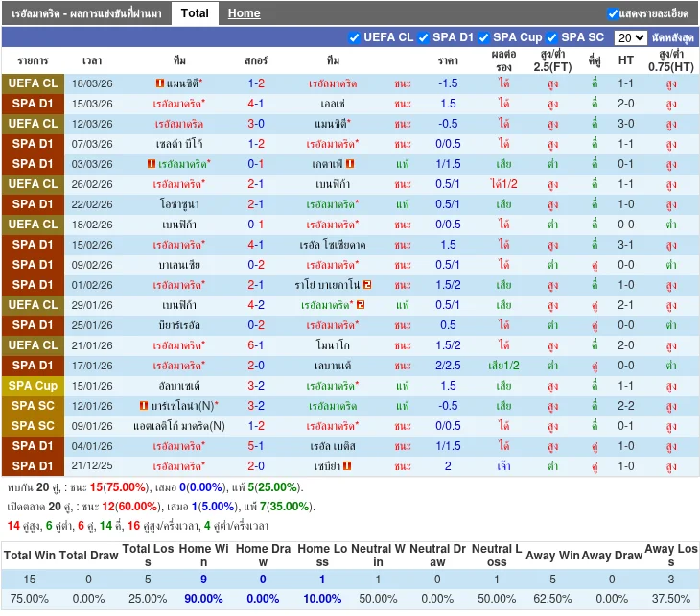The height and width of the screenshot is (616, 700).
Task: Disable the SPA Cup filter checkbox
Action: point(483,37)
